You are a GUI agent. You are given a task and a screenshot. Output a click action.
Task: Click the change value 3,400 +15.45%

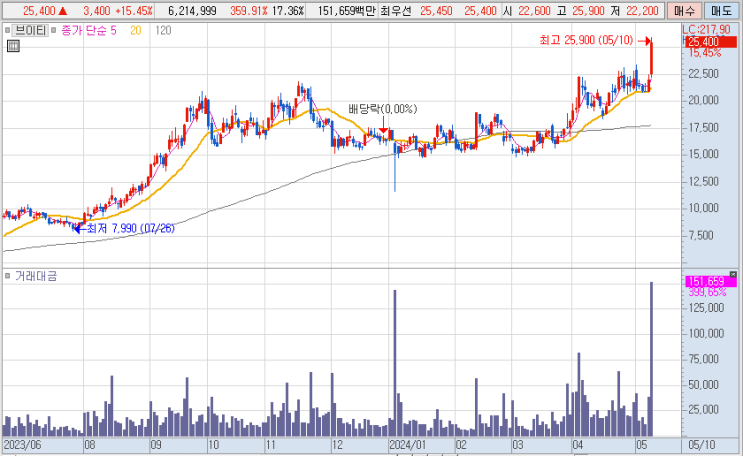pyautogui.click(x=118, y=10)
